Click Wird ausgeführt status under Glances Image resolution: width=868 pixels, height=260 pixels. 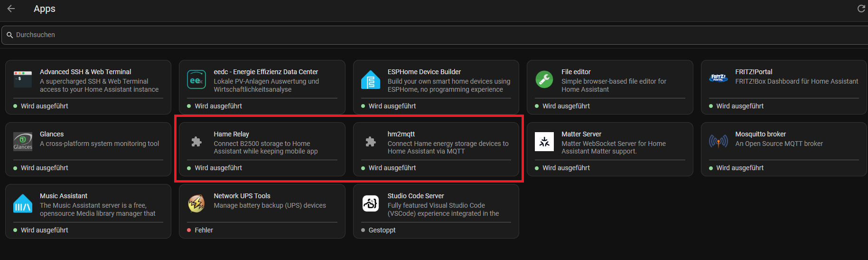point(45,168)
